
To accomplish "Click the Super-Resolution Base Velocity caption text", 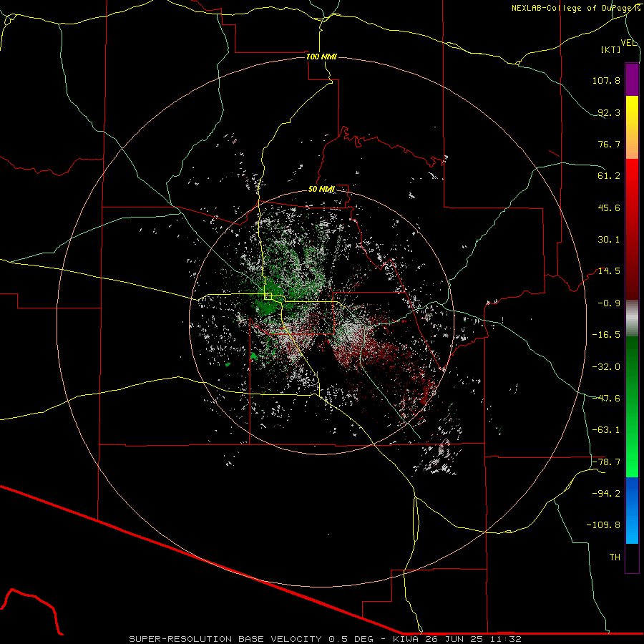I will [x=325, y=639].
